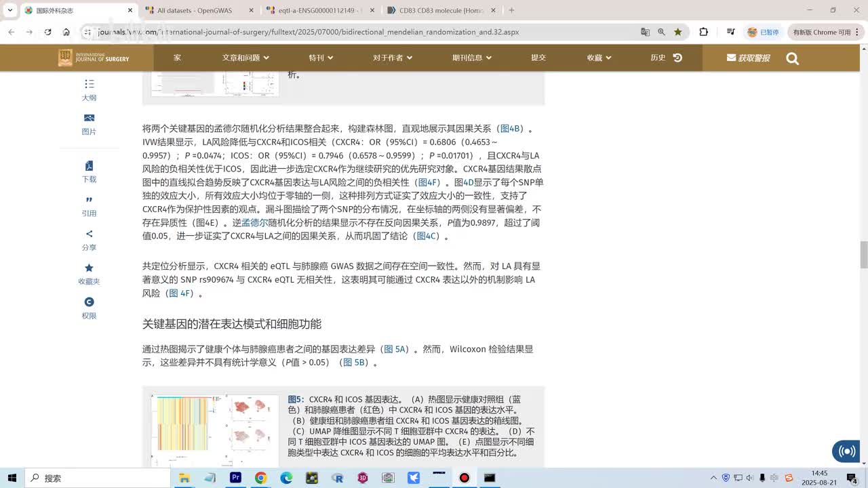Viewport: 868px width, 488px height.
Task: Click the 获取警报 get alerts button
Action: [748, 58]
